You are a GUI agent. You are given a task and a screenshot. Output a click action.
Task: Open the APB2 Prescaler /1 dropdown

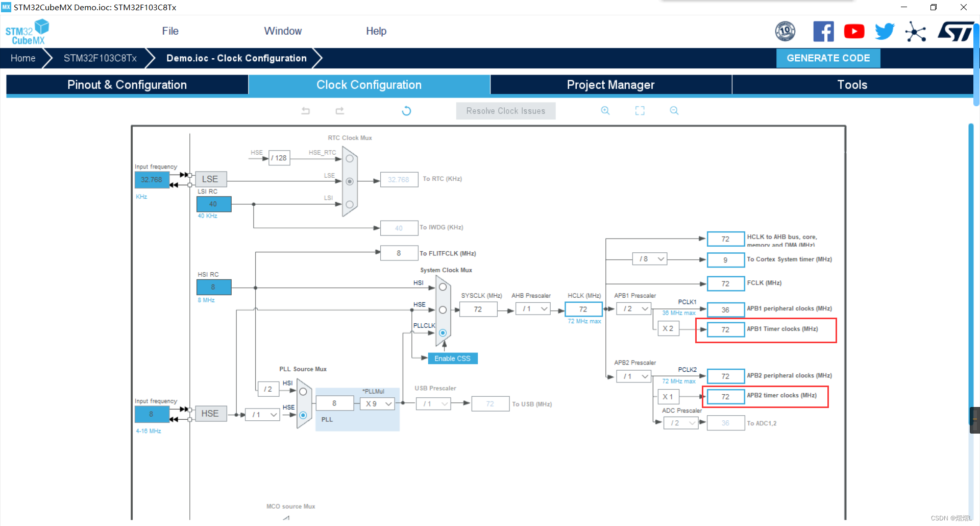(633, 376)
